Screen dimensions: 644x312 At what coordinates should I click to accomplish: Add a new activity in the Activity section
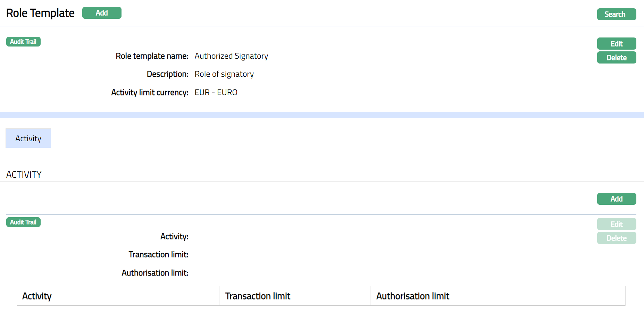616,199
